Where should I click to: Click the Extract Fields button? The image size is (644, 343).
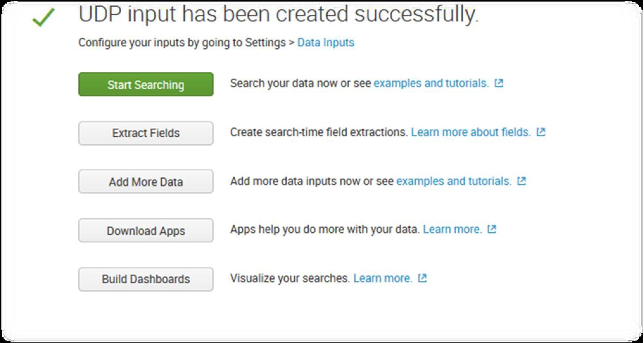[146, 133]
